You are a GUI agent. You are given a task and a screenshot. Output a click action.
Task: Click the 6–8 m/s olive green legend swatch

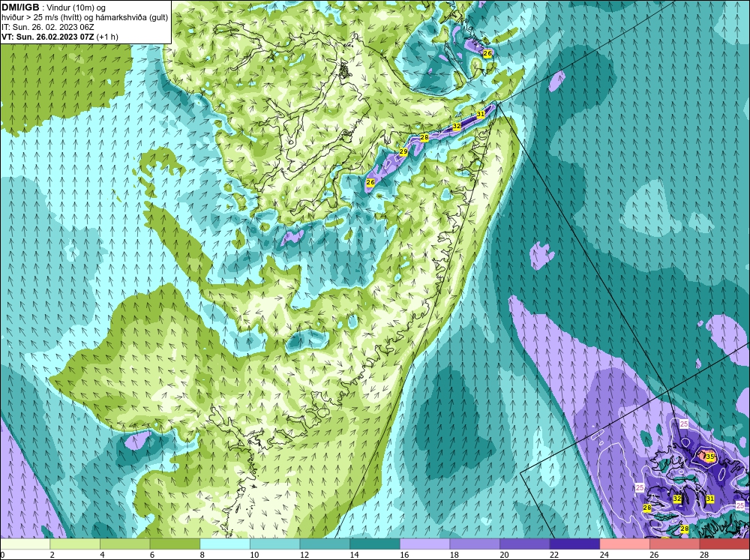coord(175,544)
